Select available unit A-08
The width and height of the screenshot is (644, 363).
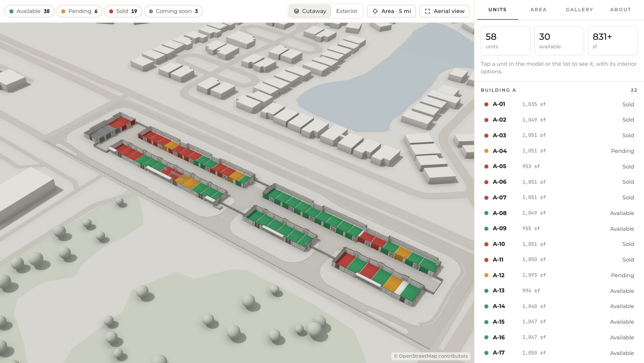click(x=559, y=213)
